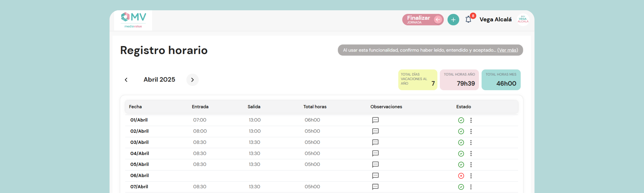The image size is (644, 193).
Task: Click 13:00 exit time on 01/Abril
Action: [255, 120]
